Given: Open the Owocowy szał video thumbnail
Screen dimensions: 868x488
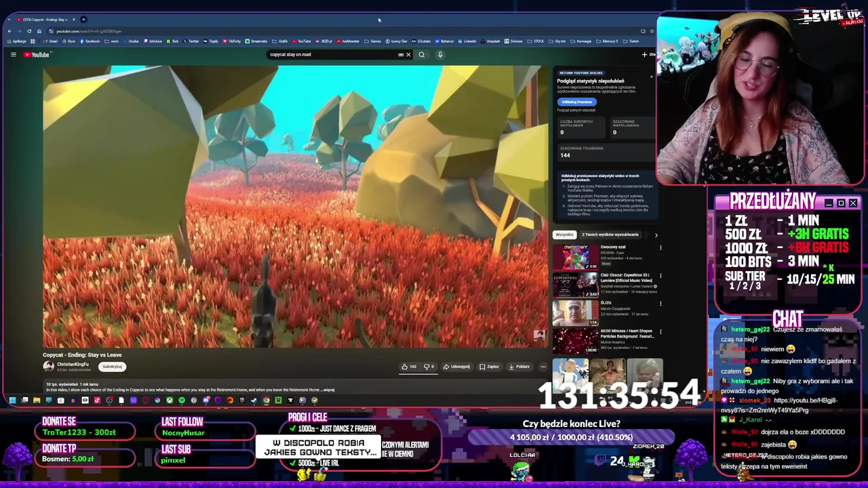Looking at the screenshot, I should 576,257.
